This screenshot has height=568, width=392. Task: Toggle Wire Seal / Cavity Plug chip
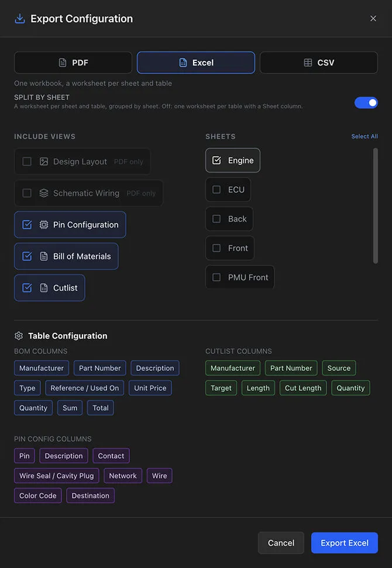pyautogui.click(x=57, y=476)
